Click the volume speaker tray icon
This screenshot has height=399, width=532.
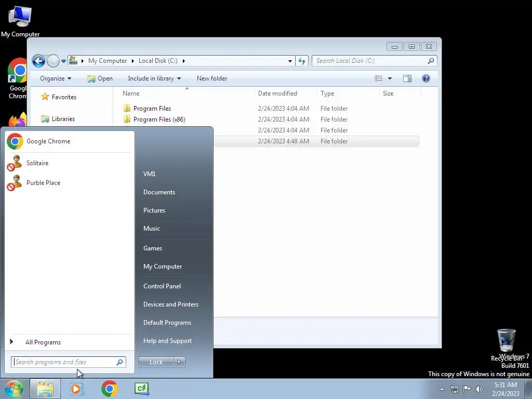pyautogui.click(x=480, y=389)
